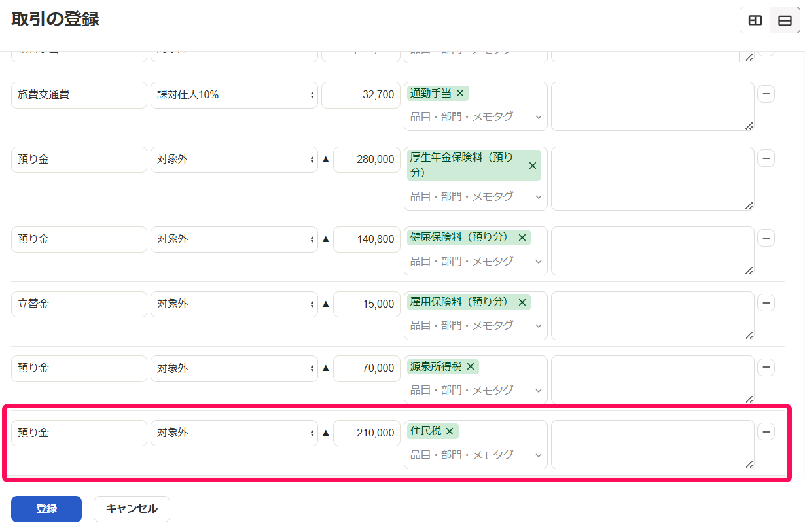Select the 通勤手当 tag label
The width and height of the screenshot is (805, 532).
tap(431, 94)
